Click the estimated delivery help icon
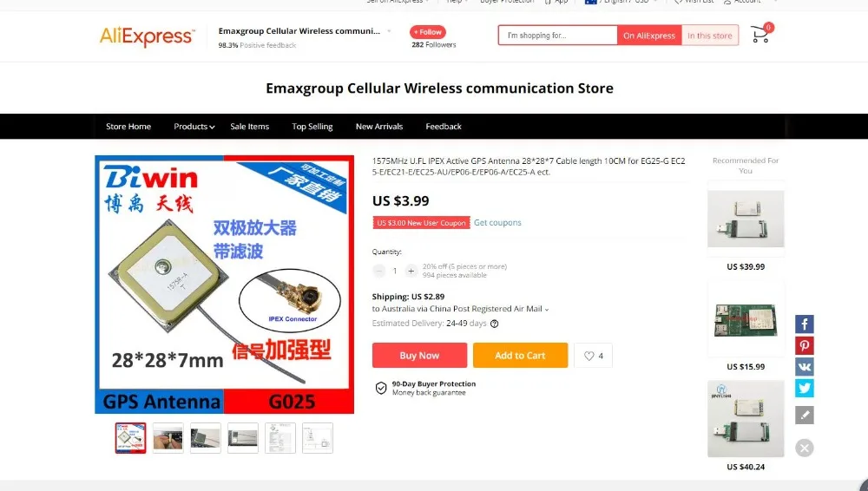This screenshot has width=868, height=491. pyautogui.click(x=495, y=324)
